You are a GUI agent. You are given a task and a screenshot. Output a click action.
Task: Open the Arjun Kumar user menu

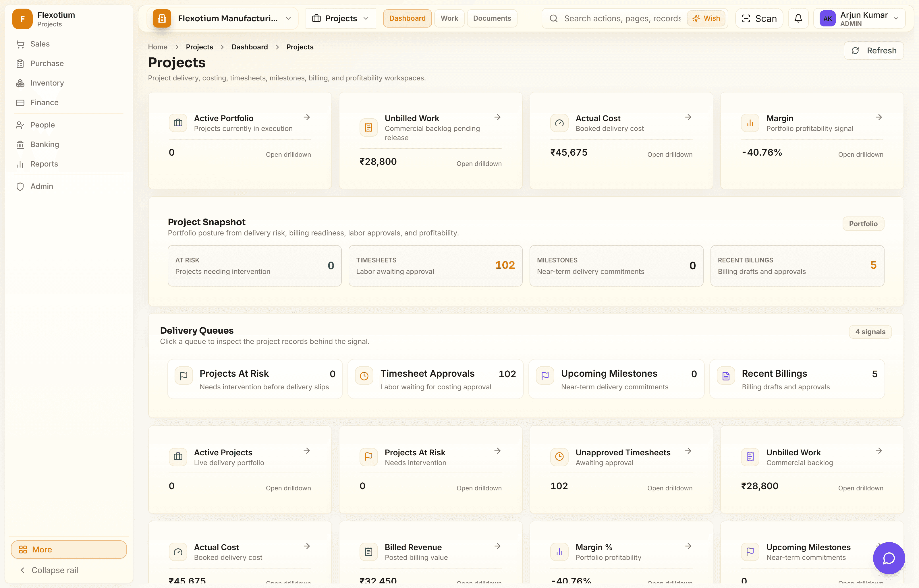pos(859,18)
